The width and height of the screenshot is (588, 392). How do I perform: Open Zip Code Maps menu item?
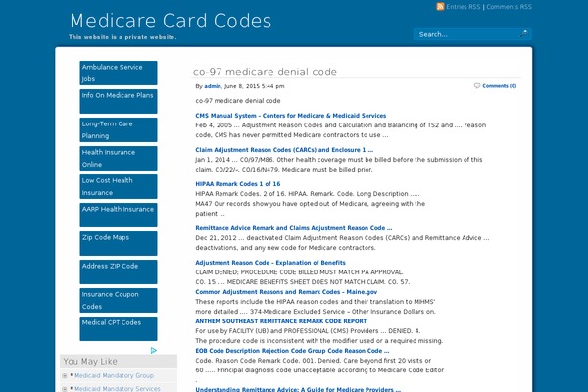pos(119,243)
